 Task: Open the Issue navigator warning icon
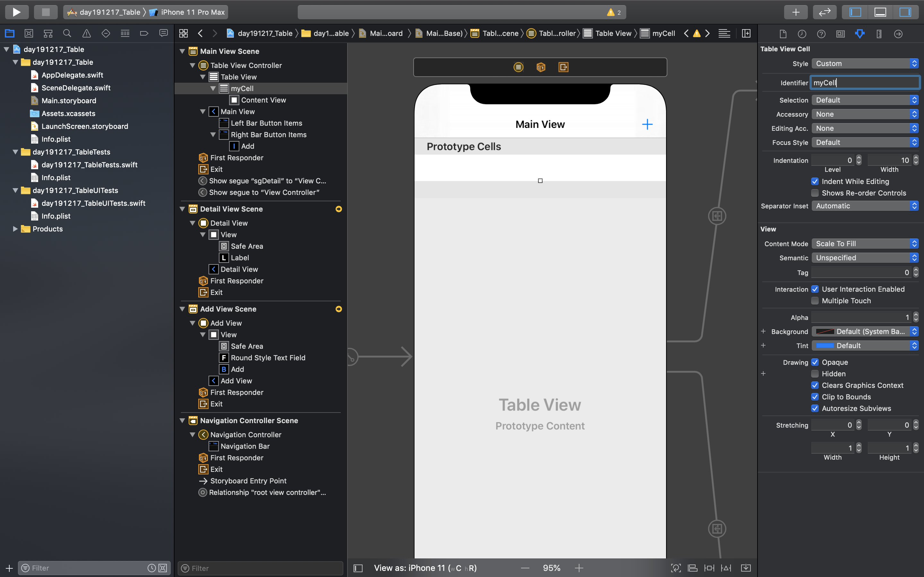coord(87,34)
